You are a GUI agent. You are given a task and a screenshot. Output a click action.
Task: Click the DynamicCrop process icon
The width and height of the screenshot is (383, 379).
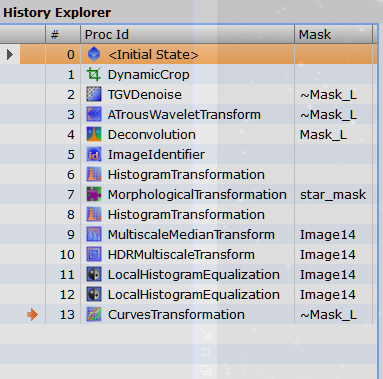tap(94, 74)
